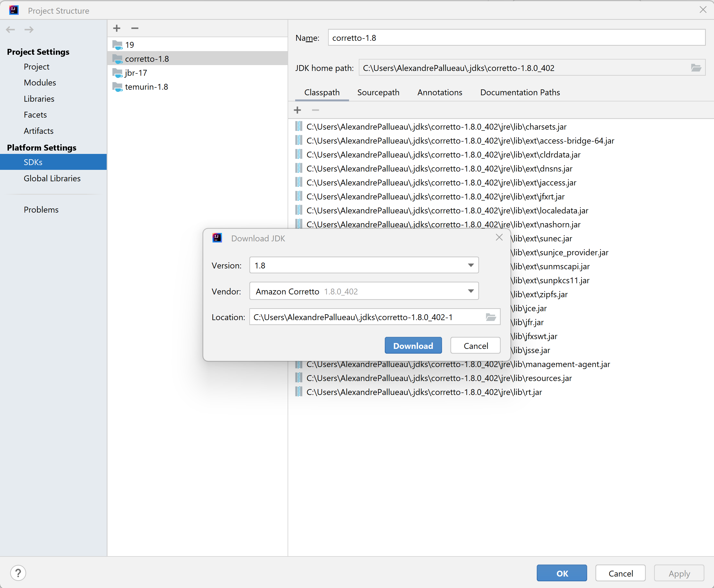Open the Documentation Paths tab
714x588 pixels.
(x=520, y=92)
